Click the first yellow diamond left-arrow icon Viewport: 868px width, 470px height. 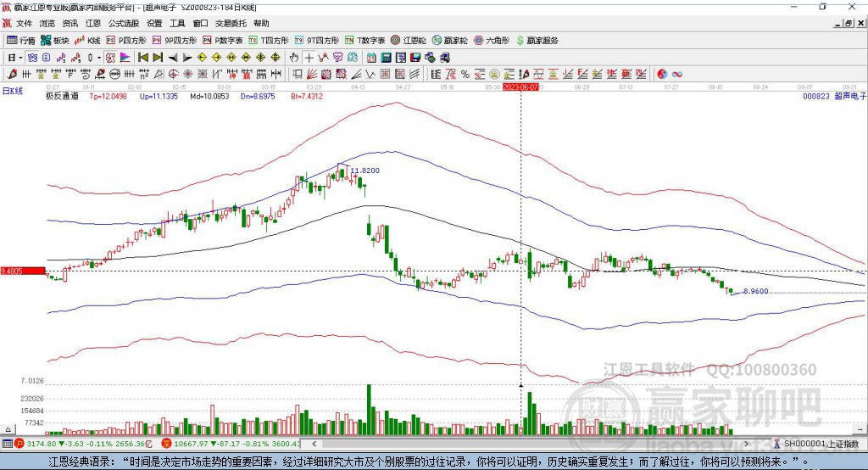point(202,58)
